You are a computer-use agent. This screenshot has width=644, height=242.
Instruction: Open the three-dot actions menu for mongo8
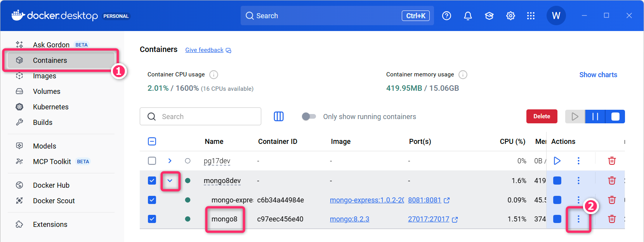pyautogui.click(x=578, y=219)
